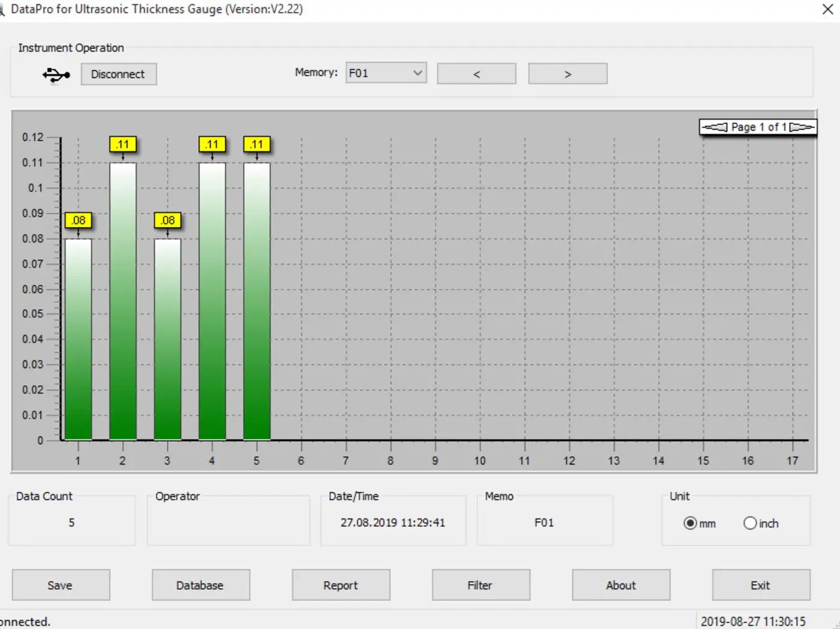Open the Database button
This screenshot has height=629, width=840.
pyautogui.click(x=201, y=585)
